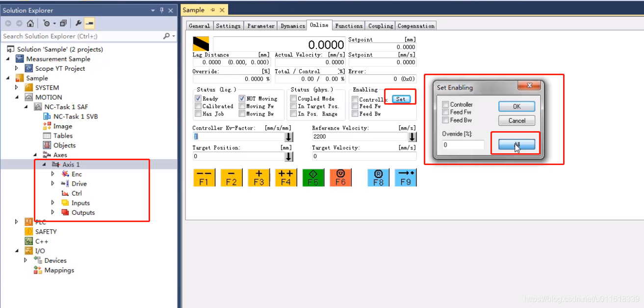Click the red F6 stop button
Image resolution: width=644 pixels, height=308 pixels.
340,177
